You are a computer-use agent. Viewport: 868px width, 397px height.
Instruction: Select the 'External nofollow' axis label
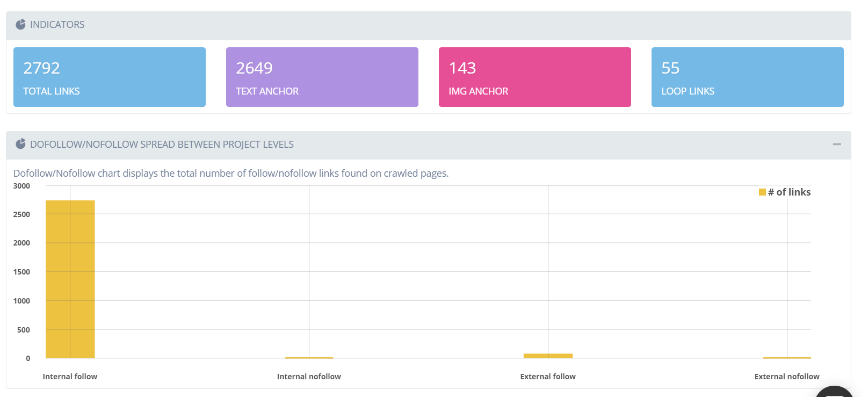(x=787, y=377)
